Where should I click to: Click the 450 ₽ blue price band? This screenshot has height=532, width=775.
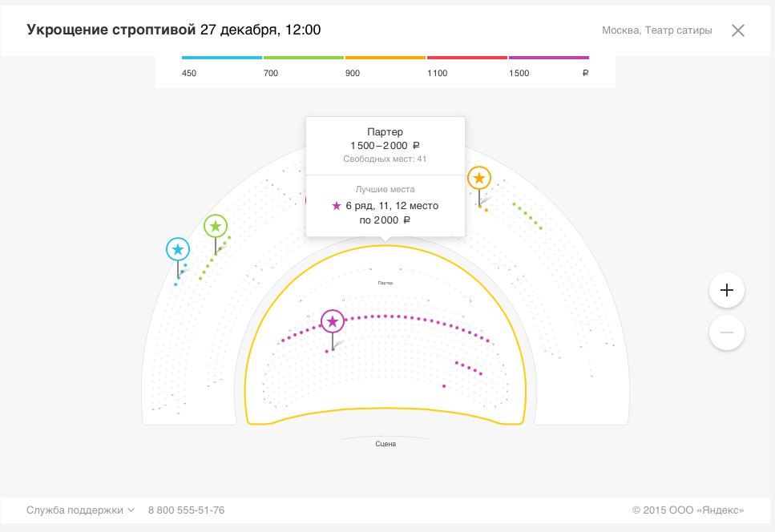pyautogui.click(x=222, y=58)
